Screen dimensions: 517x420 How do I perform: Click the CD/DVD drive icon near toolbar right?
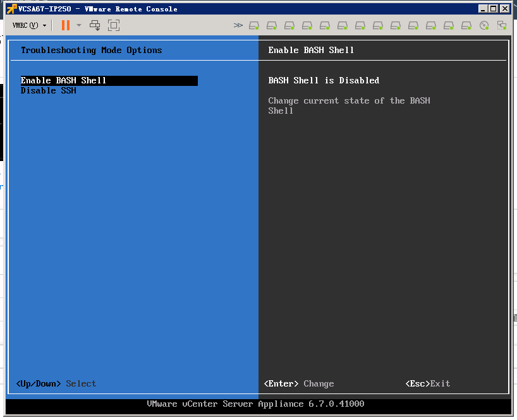(x=484, y=25)
